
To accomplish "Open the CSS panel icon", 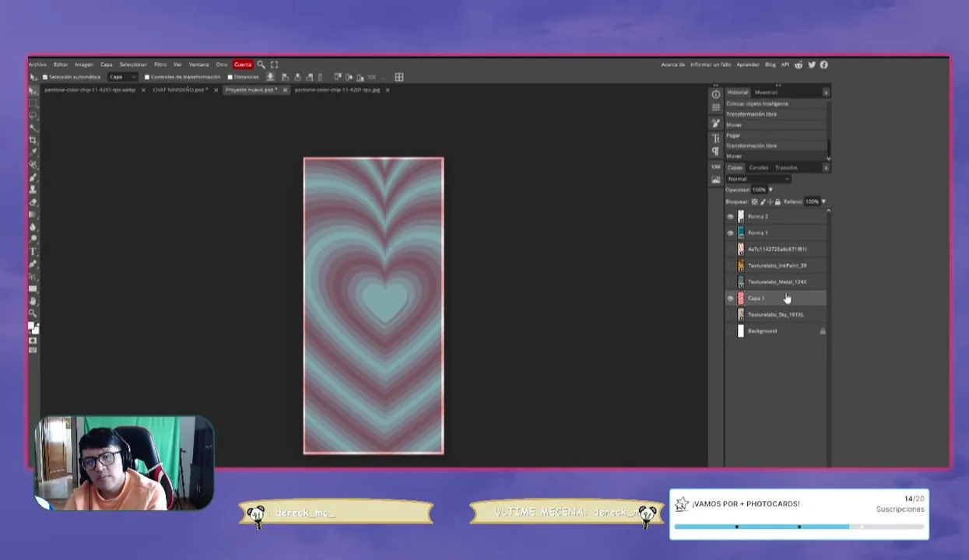I will pos(716,166).
